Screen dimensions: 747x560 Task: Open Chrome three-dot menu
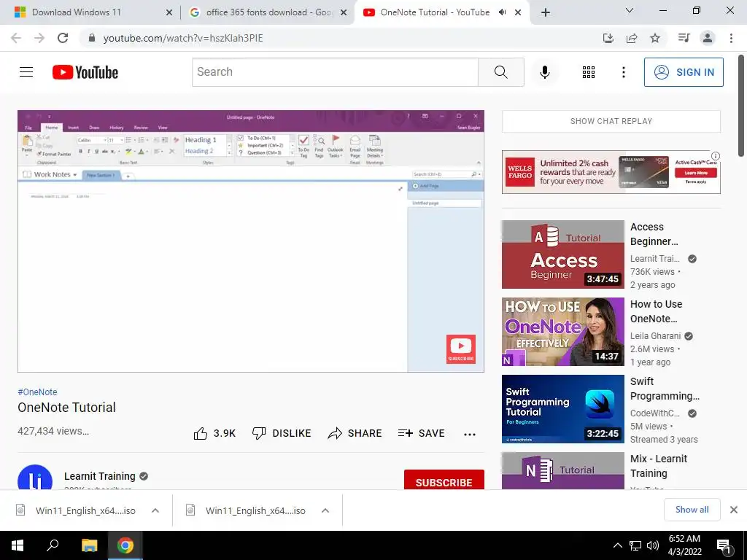731,38
